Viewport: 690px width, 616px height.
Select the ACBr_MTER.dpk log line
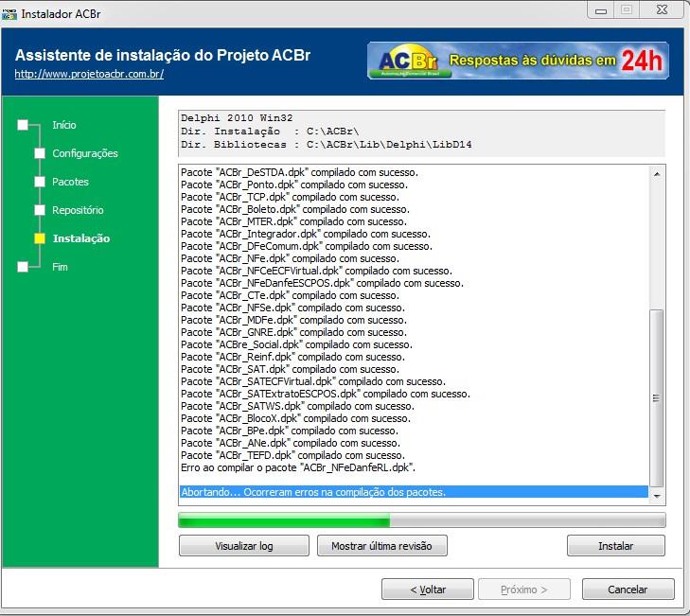(x=293, y=221)
